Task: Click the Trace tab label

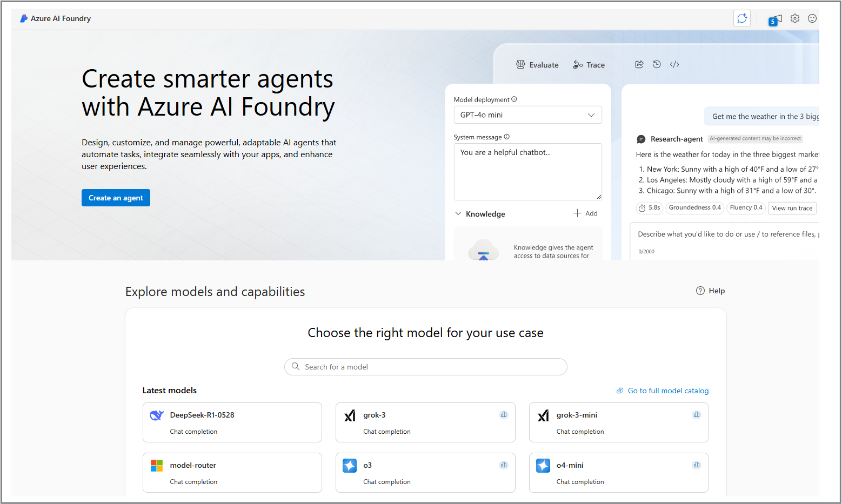Action: (596, 65)
